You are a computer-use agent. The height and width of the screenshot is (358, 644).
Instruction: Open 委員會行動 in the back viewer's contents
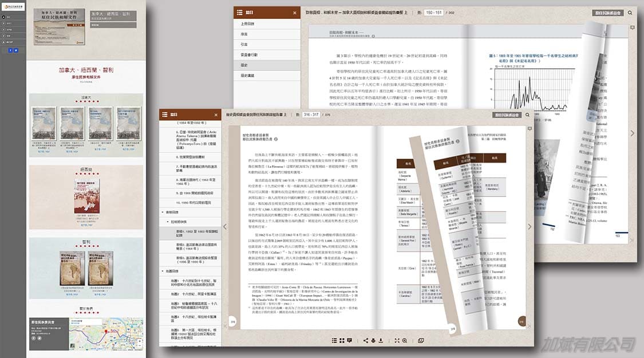267,54
